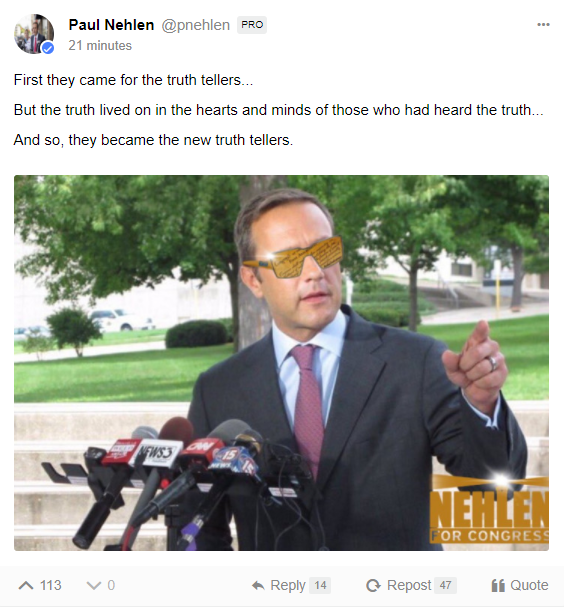Click the reply arrow icon

tap(258, 585)
